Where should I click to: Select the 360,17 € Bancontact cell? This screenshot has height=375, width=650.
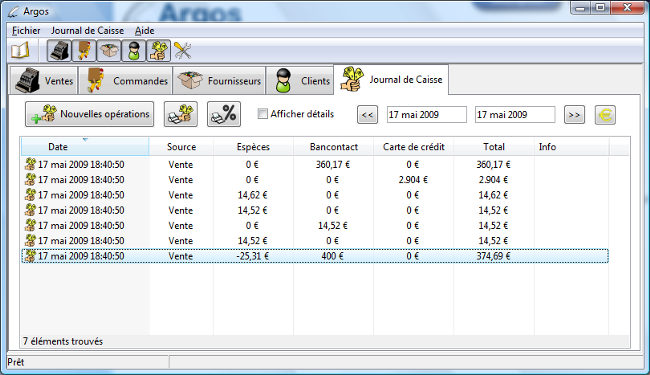(x=333, y=165)
